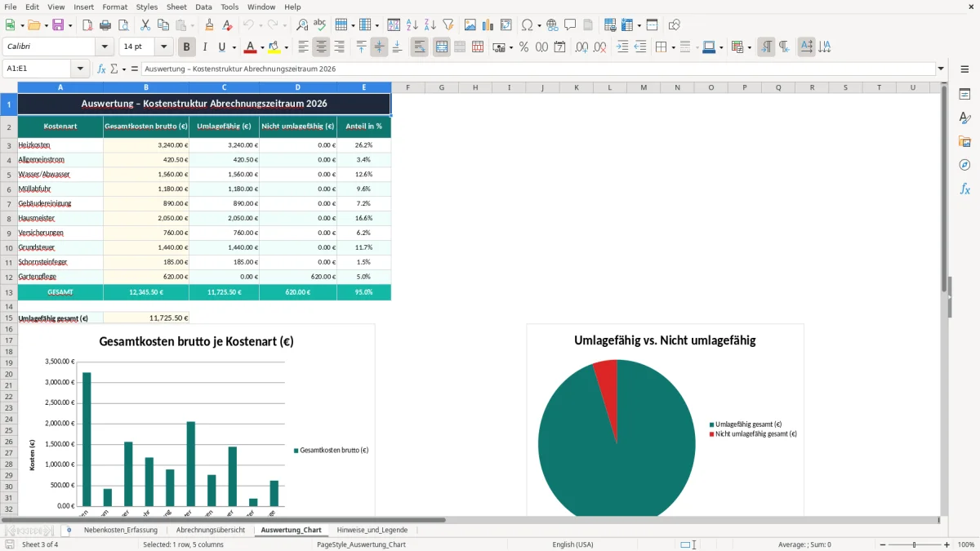Open sidebar Navigator compass icon
This screenshot has height=551, width=980.
point(964,165)
